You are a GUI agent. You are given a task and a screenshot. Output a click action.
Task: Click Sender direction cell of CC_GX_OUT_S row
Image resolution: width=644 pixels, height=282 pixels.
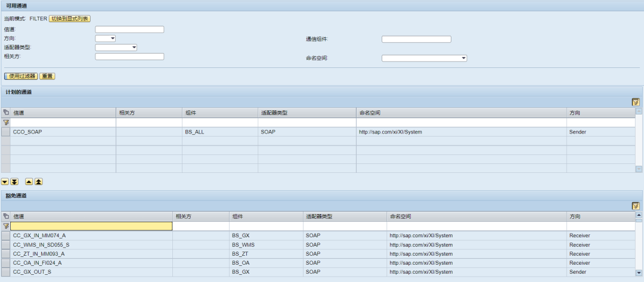[601, 272]
